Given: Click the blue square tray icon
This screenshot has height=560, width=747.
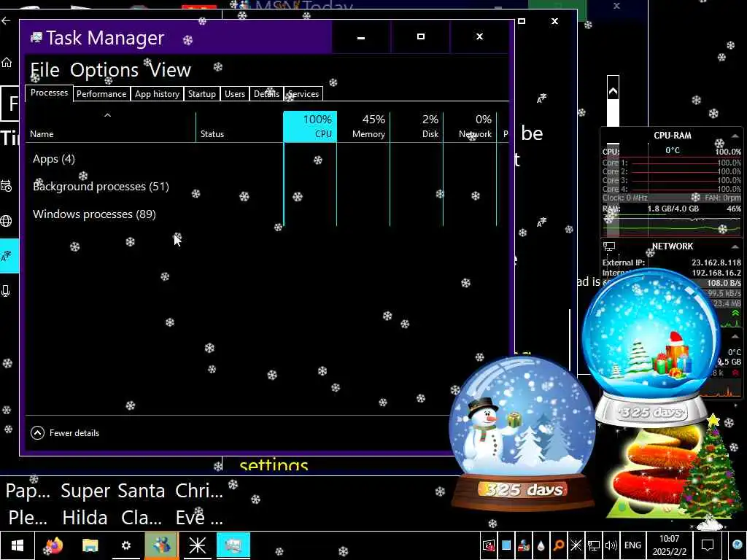Looking at the screenshot, I should click(x=506, y=545).
